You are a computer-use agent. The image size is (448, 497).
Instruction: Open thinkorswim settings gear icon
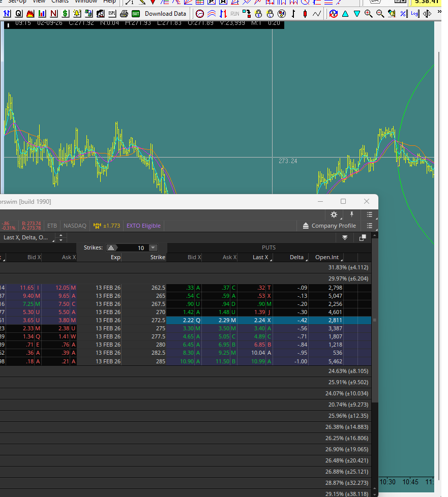334,215
